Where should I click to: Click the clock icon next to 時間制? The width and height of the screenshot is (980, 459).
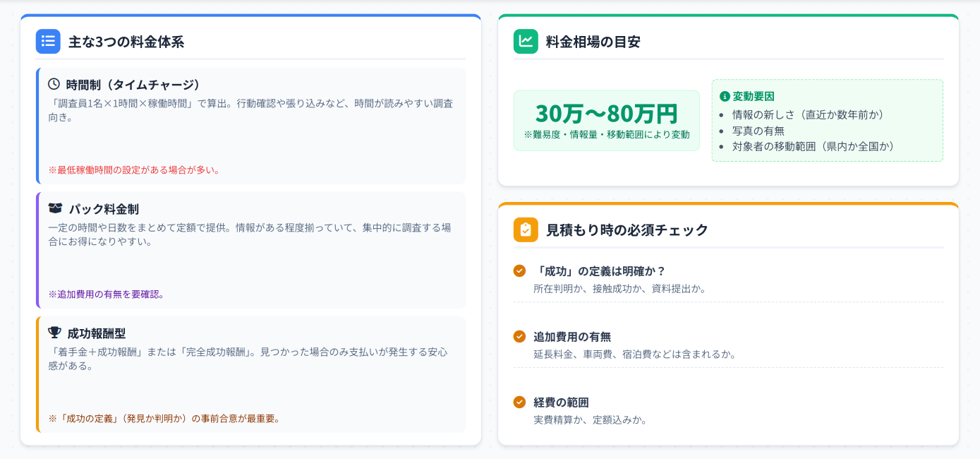pyautogui.click(x=54, y=84)
